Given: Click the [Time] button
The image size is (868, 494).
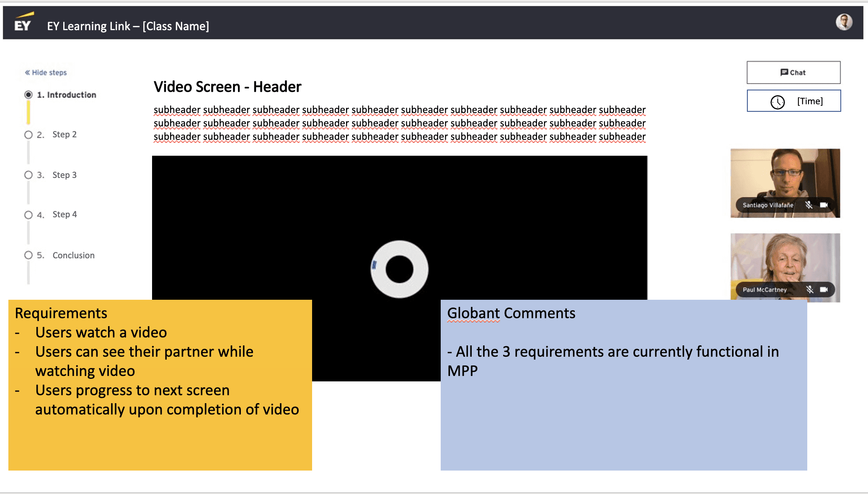Looking at the screenshot, I should click(x=809, y=101).
